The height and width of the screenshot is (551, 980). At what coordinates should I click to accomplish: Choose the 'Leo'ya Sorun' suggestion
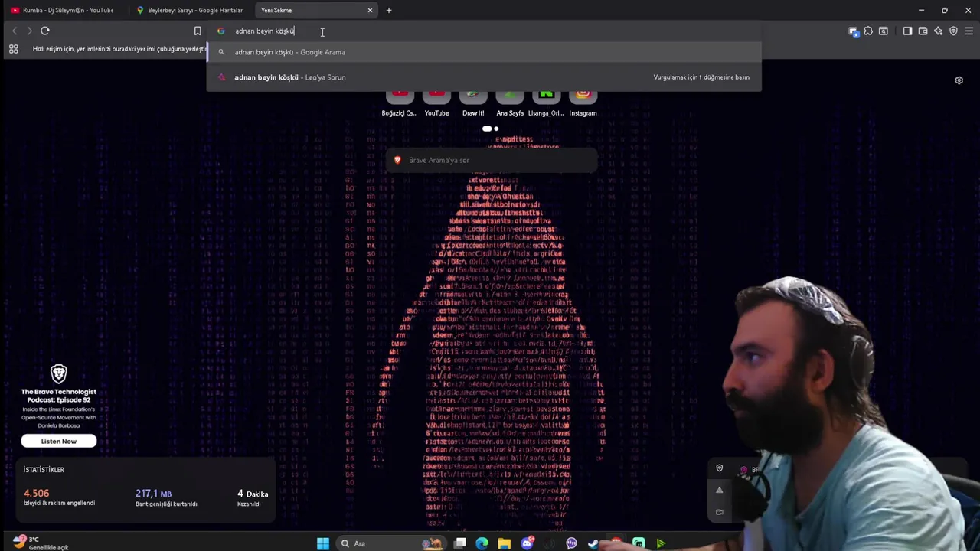(484, 77)
